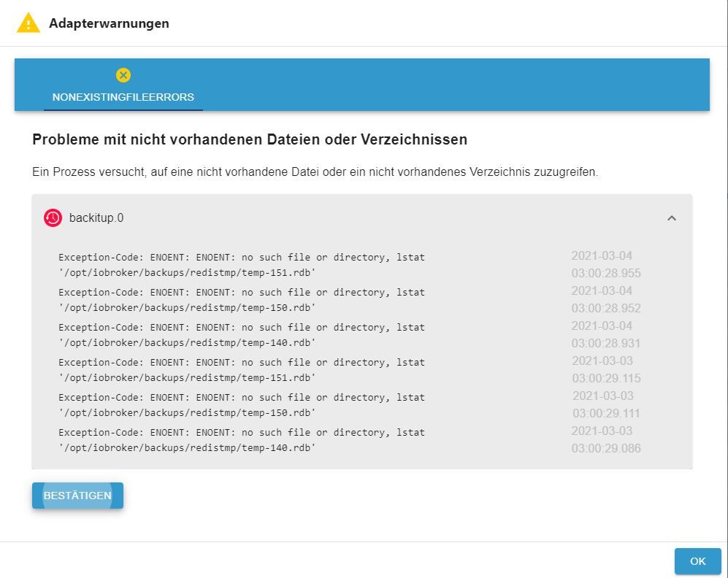The width and height of the screenshot is (728, 578).
Task: Click the backitup.0 instance name
Action: point(96,218)
